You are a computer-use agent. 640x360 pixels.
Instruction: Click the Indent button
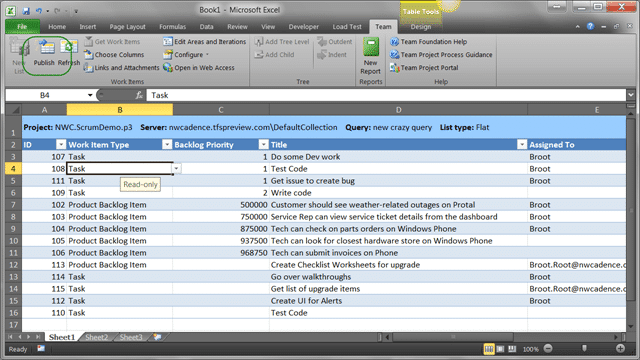click(332, 55)
